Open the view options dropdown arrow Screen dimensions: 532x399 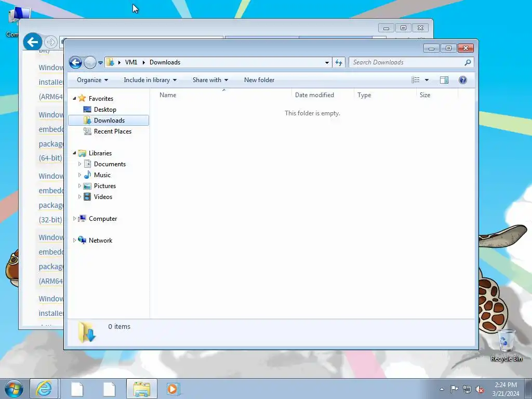(427, 80)
